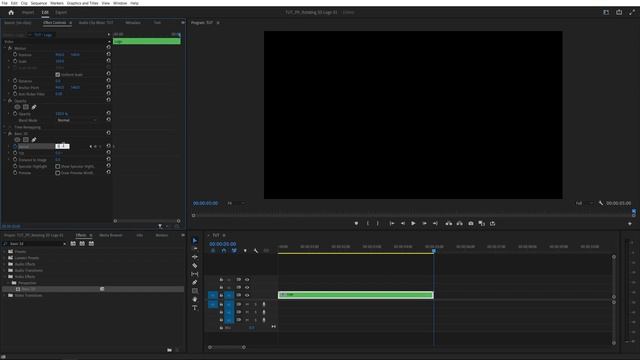Open Quick Export share icon
This screenshot has height=360, width=640.
619,12
